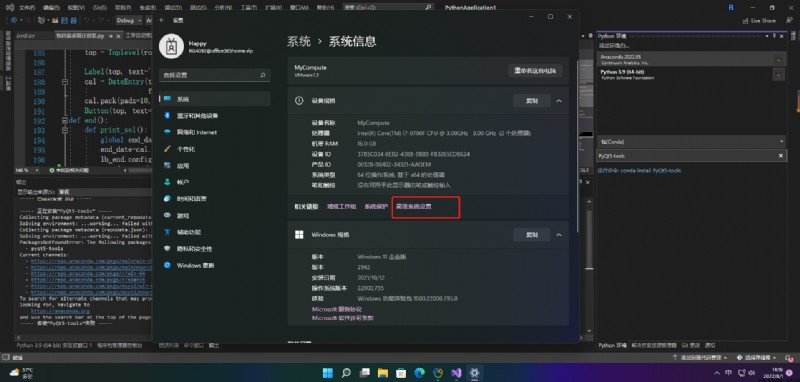Viewport: 800px width, 382px height.
Task: Open the Advanced system settings link
Action: [414, 207]
